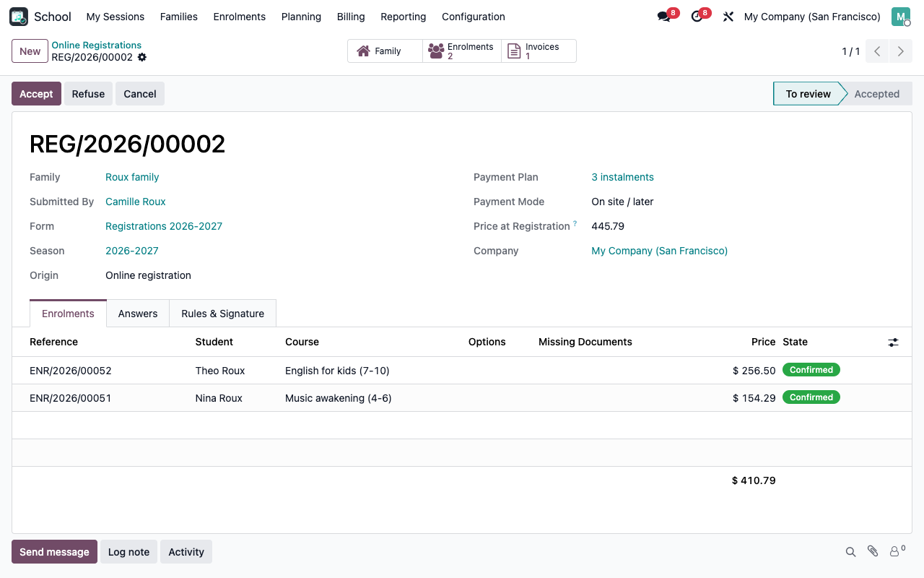
Task: Switch to the Answers tab
Action: [138, 314]
